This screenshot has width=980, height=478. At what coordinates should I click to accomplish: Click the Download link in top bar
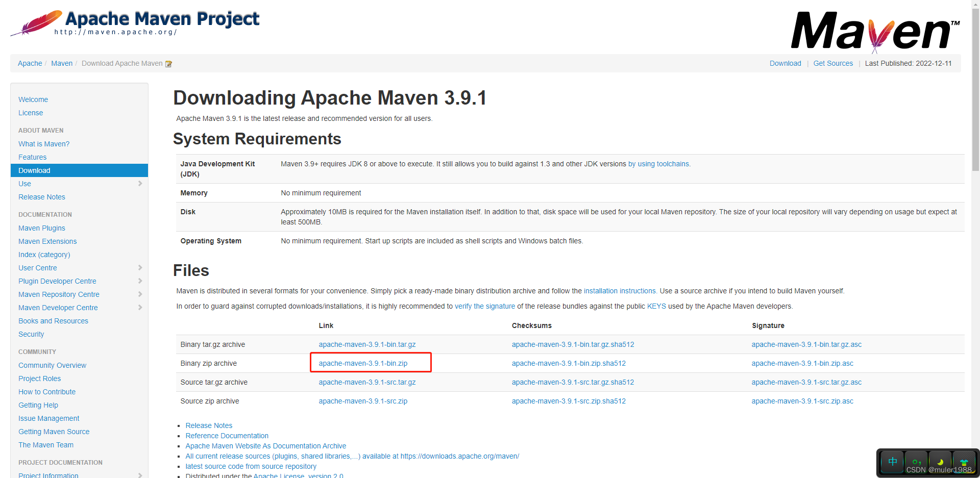pyautogui.click(x=786, y=63)
